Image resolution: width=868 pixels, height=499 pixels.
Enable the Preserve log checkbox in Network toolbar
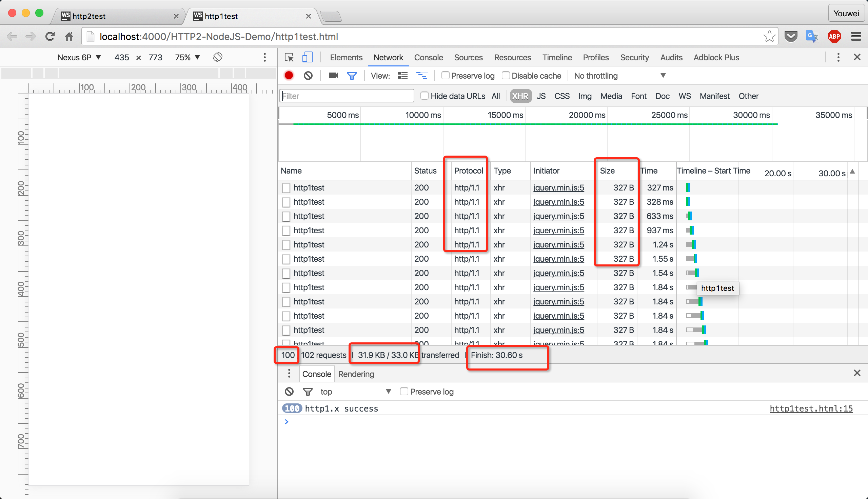click(445, 75)
